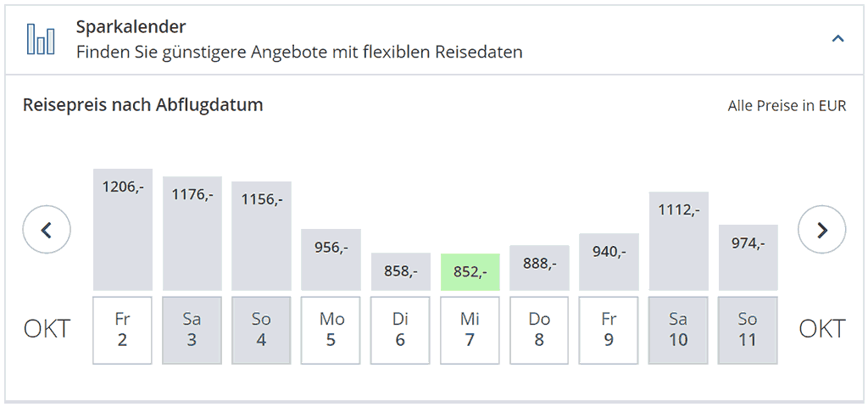The height and width of the screenshot is (407, 868).
Task: Select the 1206,- price bar
Action: click(123, 230)
